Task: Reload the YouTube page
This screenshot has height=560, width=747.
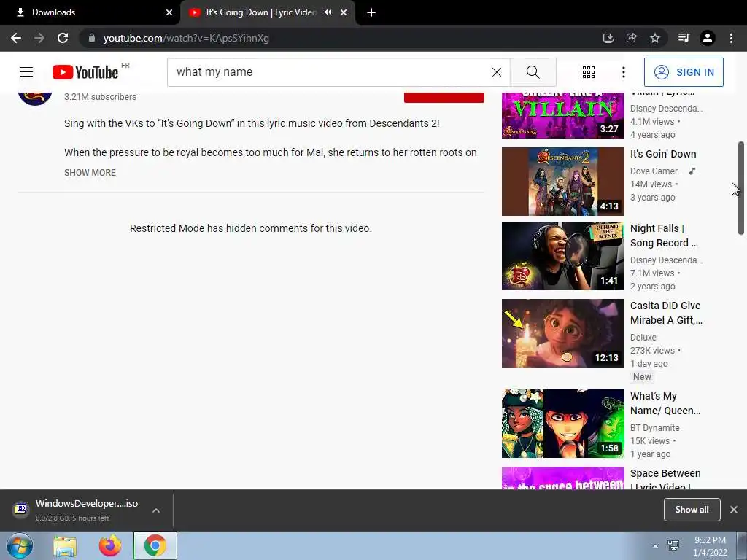Action: (63, 38)
